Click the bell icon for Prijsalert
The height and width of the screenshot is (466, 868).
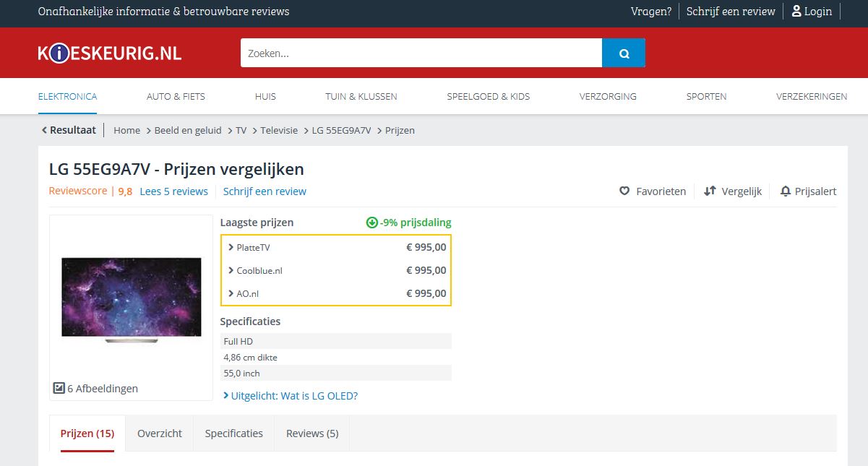786,191
